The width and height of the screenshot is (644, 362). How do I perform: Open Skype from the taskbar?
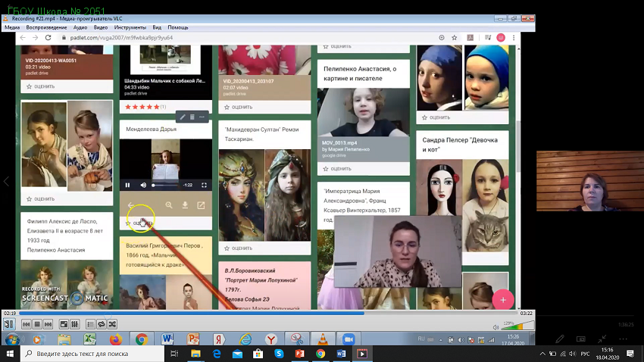(279, 354)
